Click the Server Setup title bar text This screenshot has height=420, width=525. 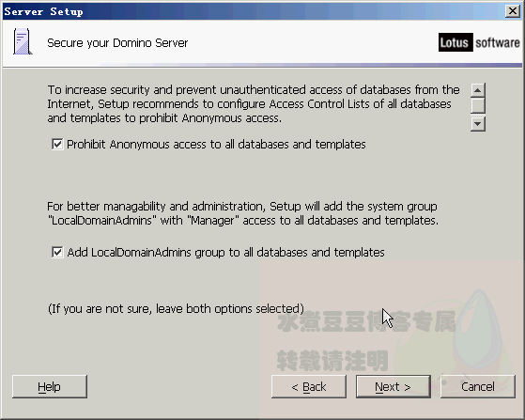click(43, 11)
